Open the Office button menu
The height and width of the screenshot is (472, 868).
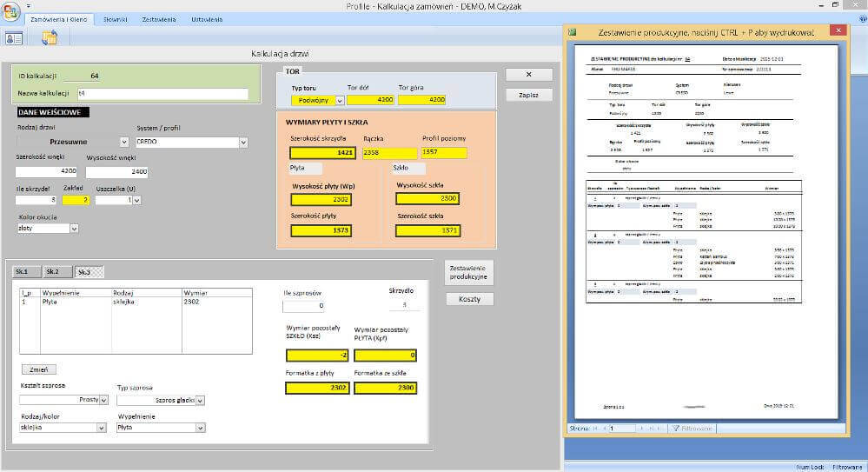(10, 11)
